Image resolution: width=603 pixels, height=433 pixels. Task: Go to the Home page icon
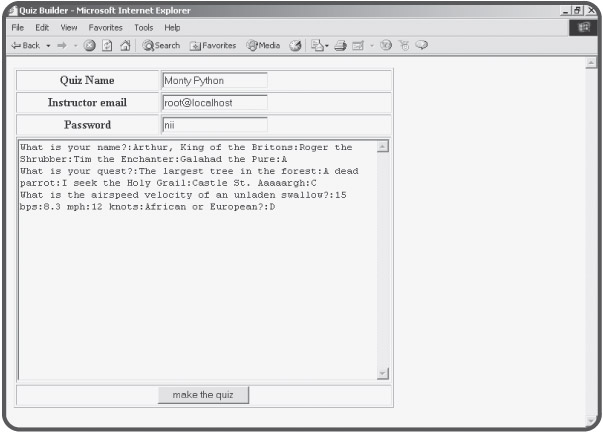pyautogui.click(x=125, y=45)
